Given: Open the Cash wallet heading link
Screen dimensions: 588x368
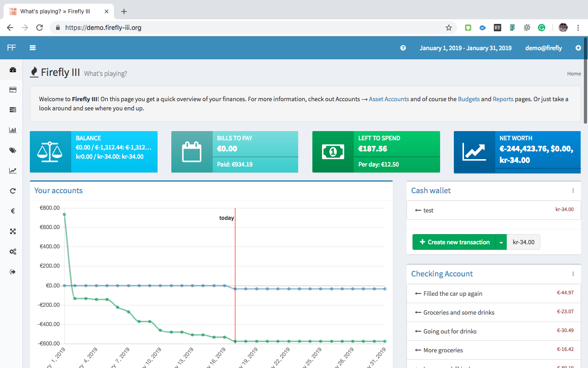Looking at the screenshot, I should coord(431,190).
